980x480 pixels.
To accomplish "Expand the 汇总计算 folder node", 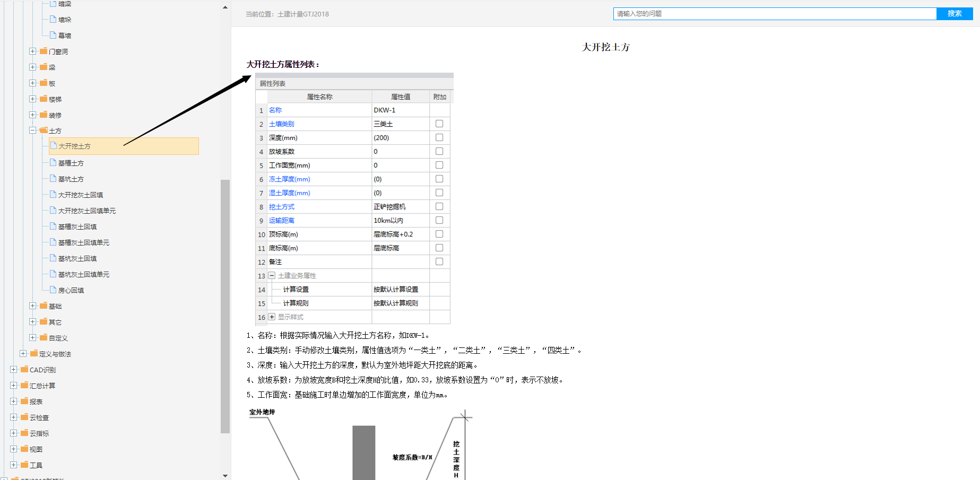I will (x=14, y=386).
